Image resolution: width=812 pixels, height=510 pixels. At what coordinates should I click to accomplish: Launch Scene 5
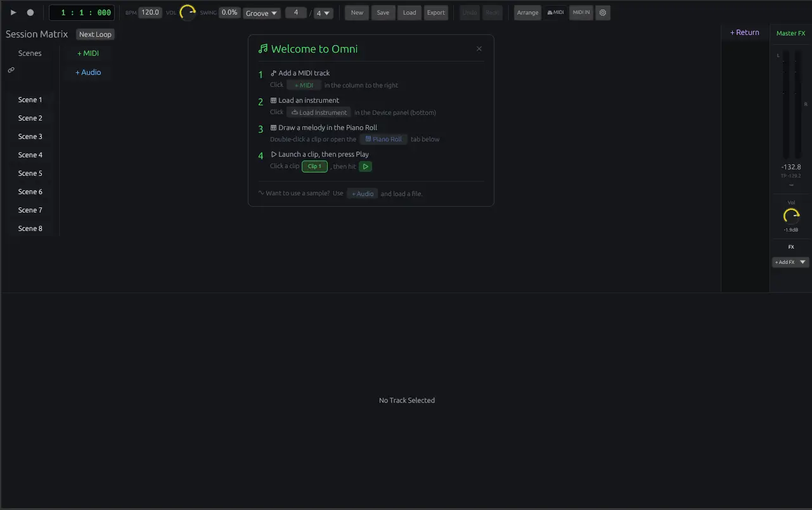30,173
